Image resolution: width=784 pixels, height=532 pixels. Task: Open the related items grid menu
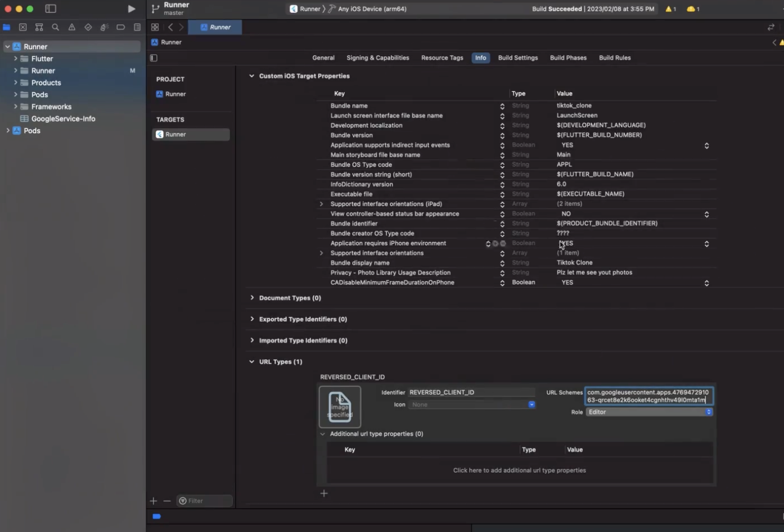155,27
